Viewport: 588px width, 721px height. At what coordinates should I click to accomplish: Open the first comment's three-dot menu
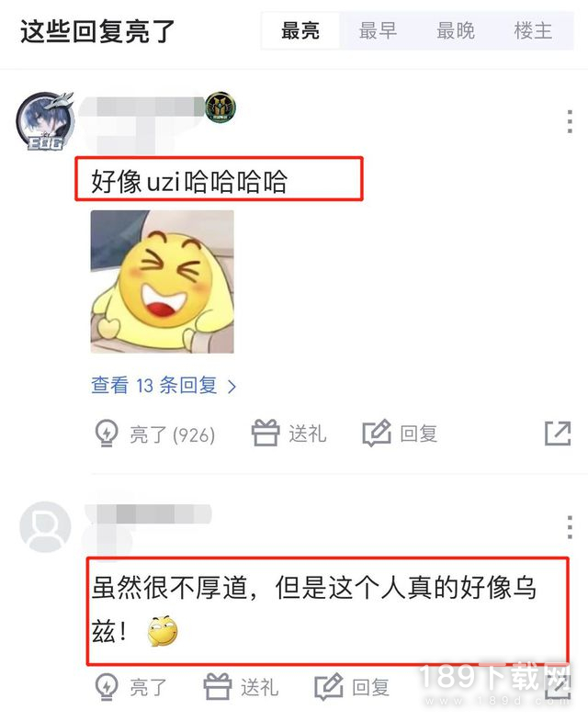(570, 121)
